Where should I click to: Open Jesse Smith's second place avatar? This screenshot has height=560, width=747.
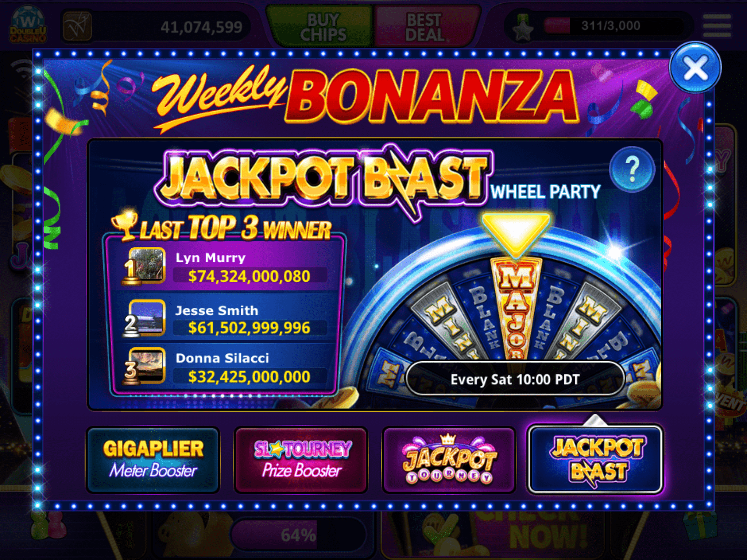click(147, 317)
